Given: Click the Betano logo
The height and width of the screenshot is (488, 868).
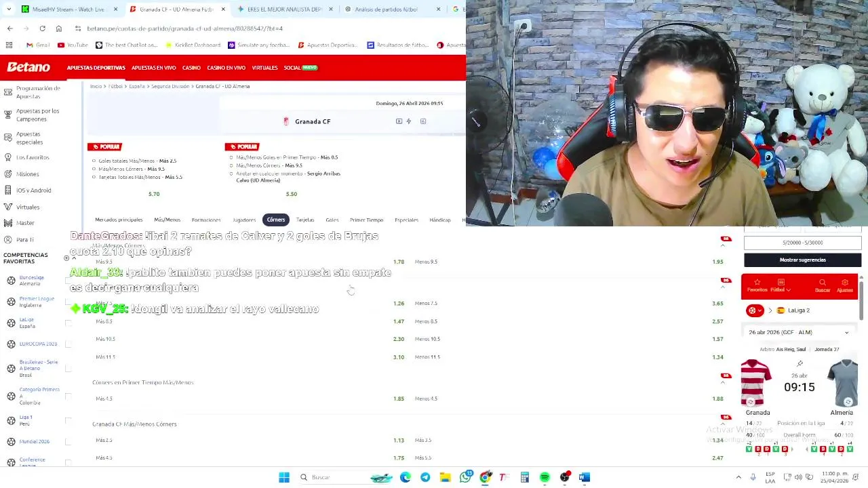Looking at the screenshot, I should point(28,67).
